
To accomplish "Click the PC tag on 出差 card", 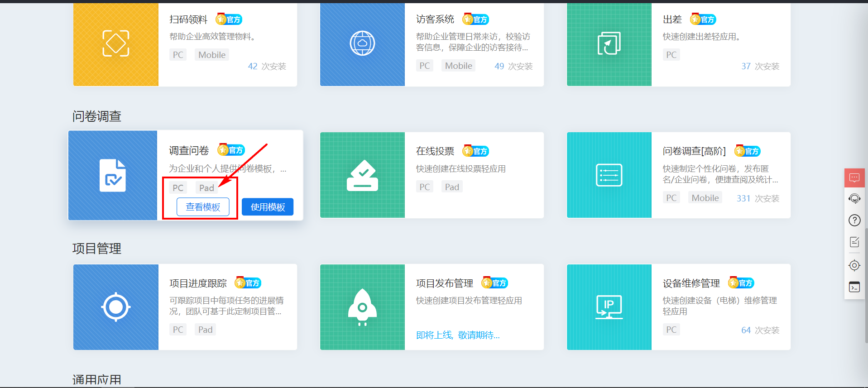I will point(671,55).
